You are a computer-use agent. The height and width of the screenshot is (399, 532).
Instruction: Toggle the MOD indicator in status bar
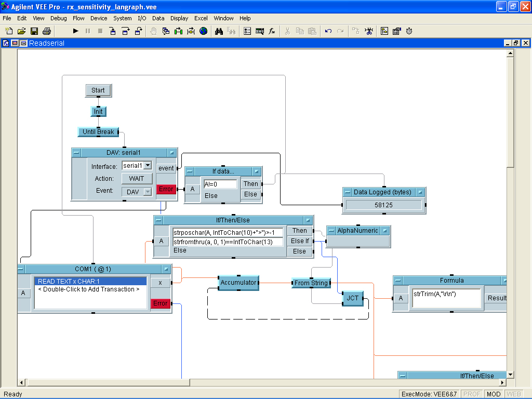493,394
